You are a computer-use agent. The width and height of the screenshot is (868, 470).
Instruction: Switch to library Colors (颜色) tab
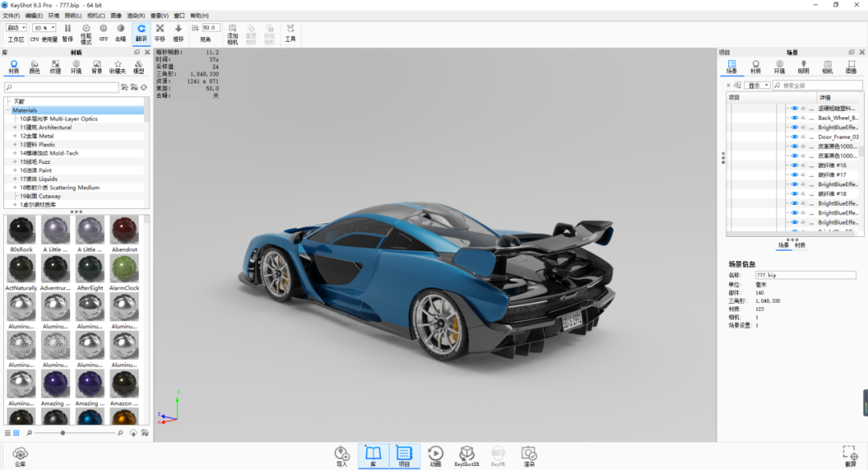point(35,67)
